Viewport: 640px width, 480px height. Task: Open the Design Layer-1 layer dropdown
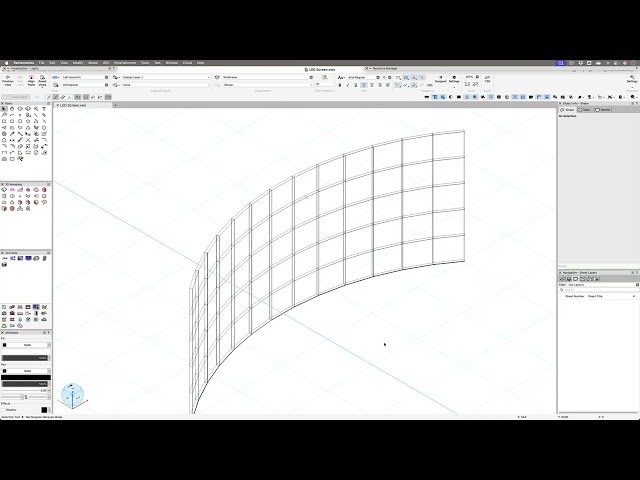pyautogui.click(x=167, y=77)
